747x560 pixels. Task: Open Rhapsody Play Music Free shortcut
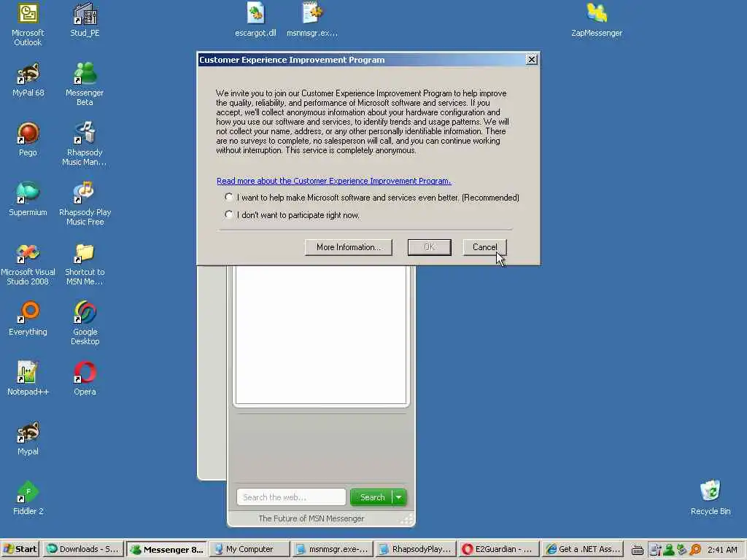click(85, 204)
